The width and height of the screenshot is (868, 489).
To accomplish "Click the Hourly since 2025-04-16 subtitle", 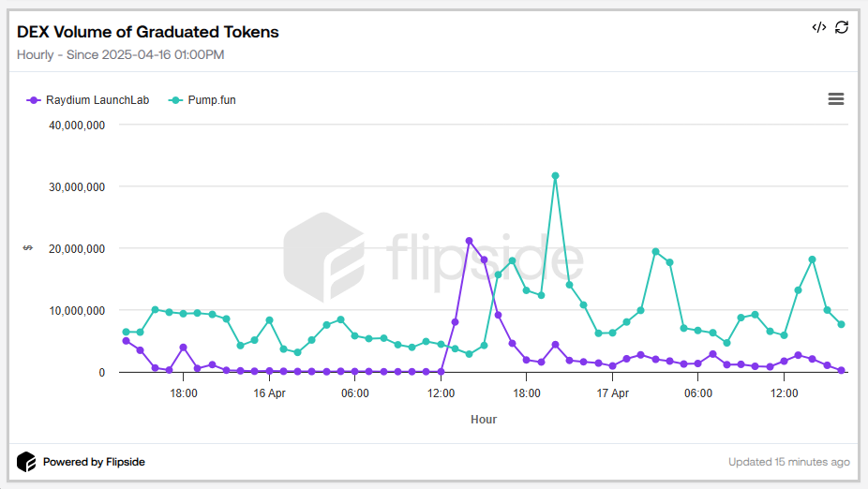I will tap(120, 54).
